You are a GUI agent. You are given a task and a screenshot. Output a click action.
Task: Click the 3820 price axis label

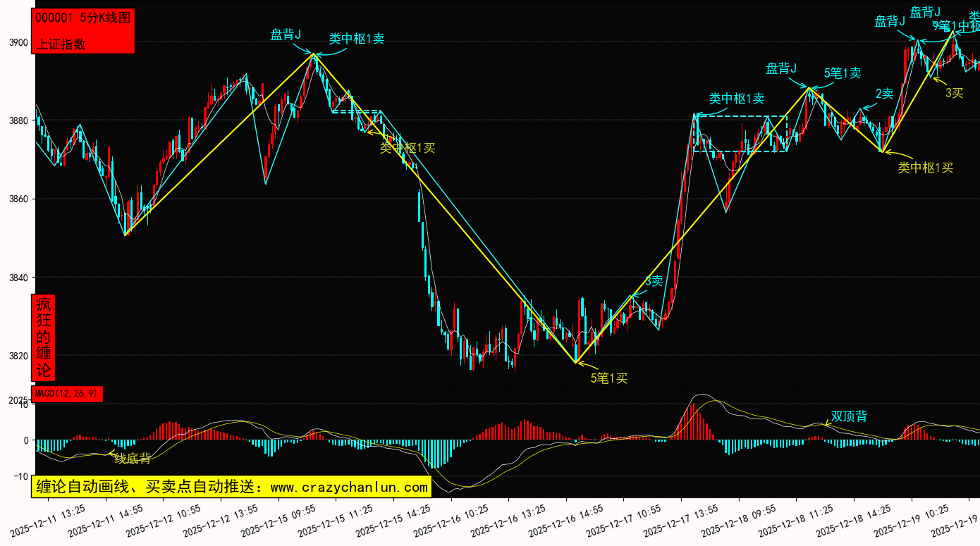coord(18,356)
